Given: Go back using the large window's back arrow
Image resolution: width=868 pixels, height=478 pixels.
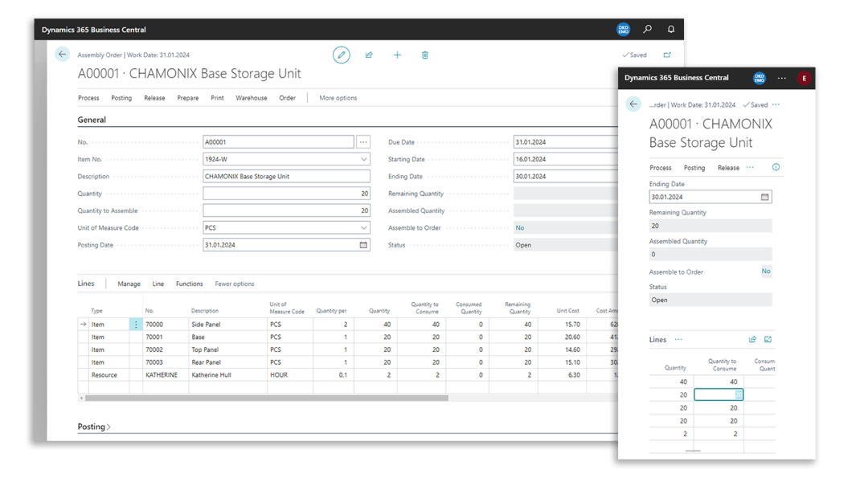Looking at the screenshot, I should [63, 55].
